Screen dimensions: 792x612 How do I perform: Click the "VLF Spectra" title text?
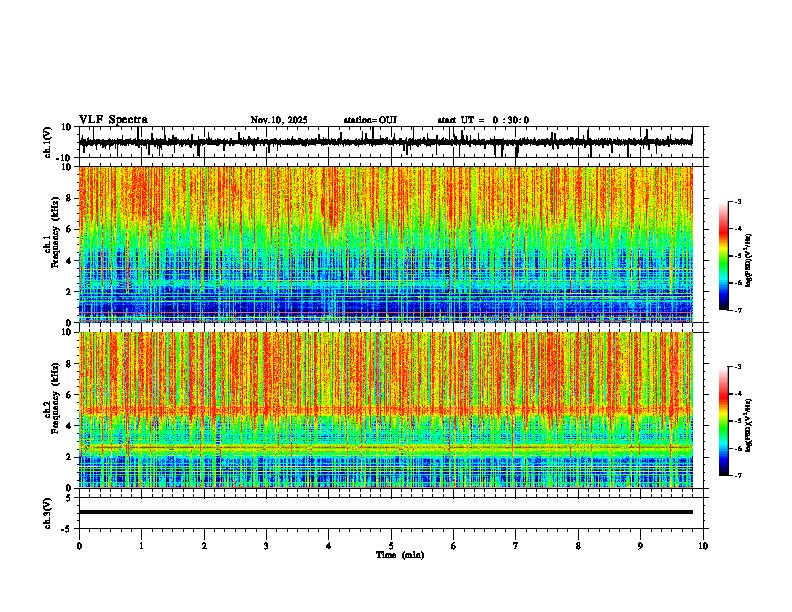click(x=113, y=120)
